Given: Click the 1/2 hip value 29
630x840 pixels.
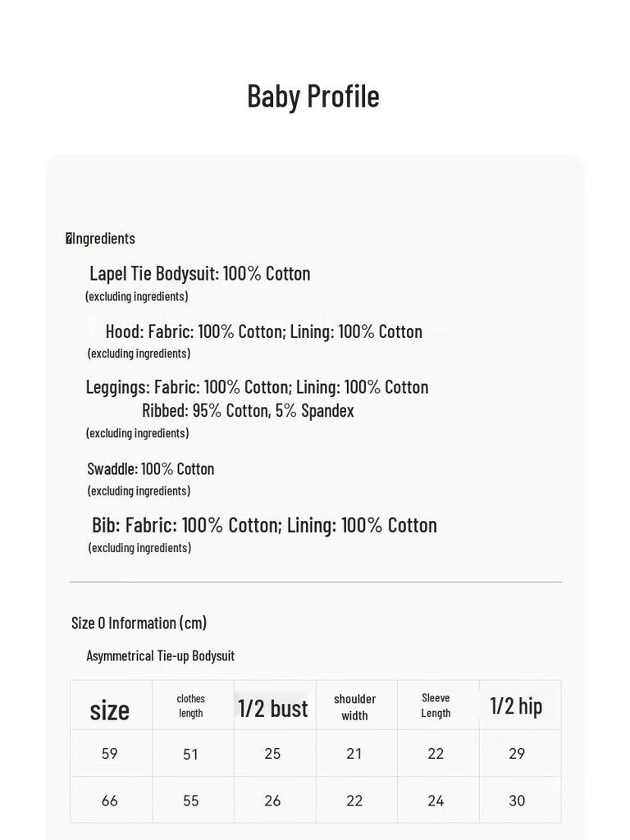Looking at the screenshot, I should coord(517,754).
